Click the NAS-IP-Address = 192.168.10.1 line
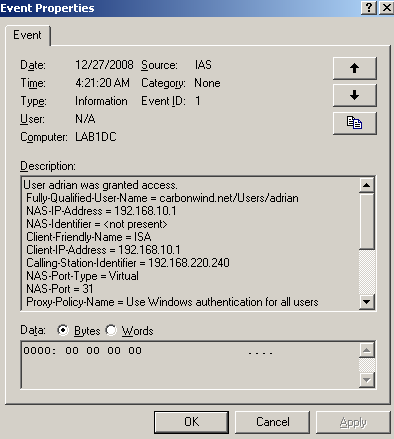The width and height of the screenshot is (394, 439). pos(101,211)
